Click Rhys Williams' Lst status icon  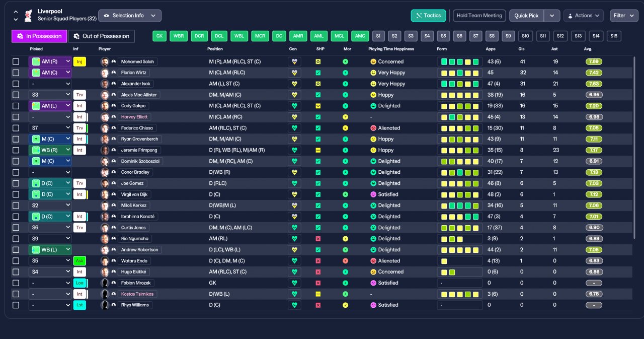click(x=79, y=305)
